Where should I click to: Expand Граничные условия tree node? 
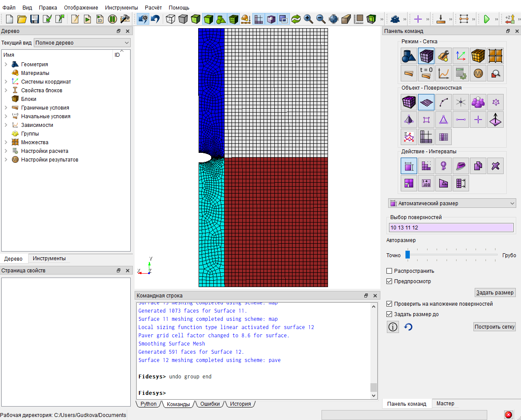(6, 108)
